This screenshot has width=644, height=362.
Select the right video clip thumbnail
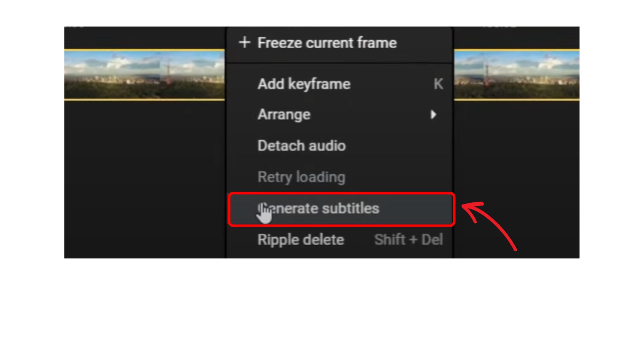(x=517, y=74)
